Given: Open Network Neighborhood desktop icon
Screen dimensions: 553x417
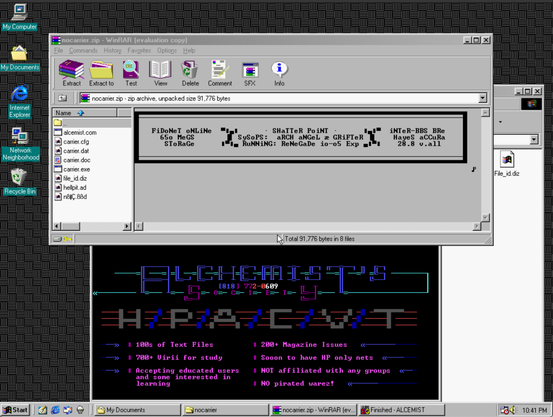Looking at the screenshot, I should [20, 144].
